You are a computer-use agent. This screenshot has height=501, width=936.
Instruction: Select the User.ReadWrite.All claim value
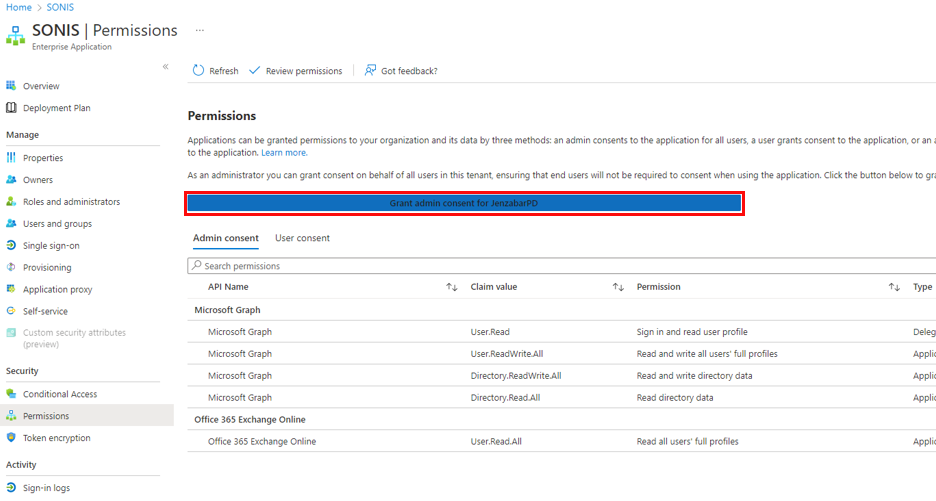click(x=507, y=354)
